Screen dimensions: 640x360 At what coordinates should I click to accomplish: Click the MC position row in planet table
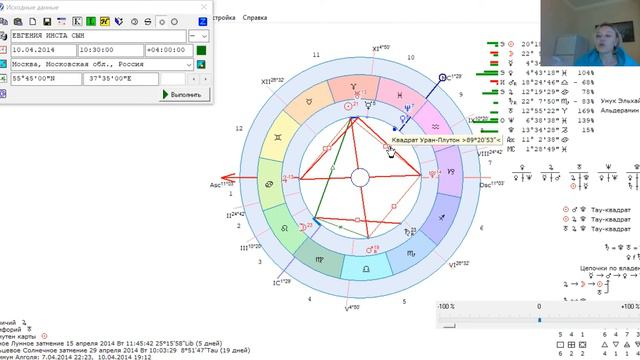(x=537, y=149)
